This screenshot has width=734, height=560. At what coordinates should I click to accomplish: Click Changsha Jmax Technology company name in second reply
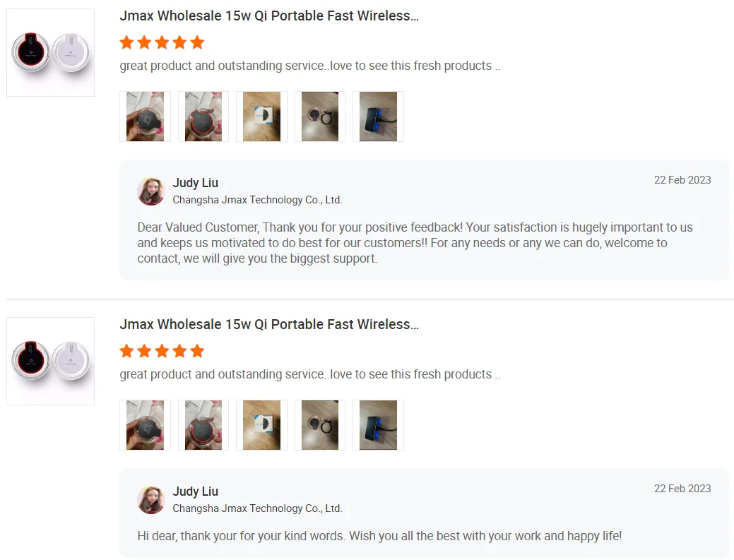coord(257,508)
